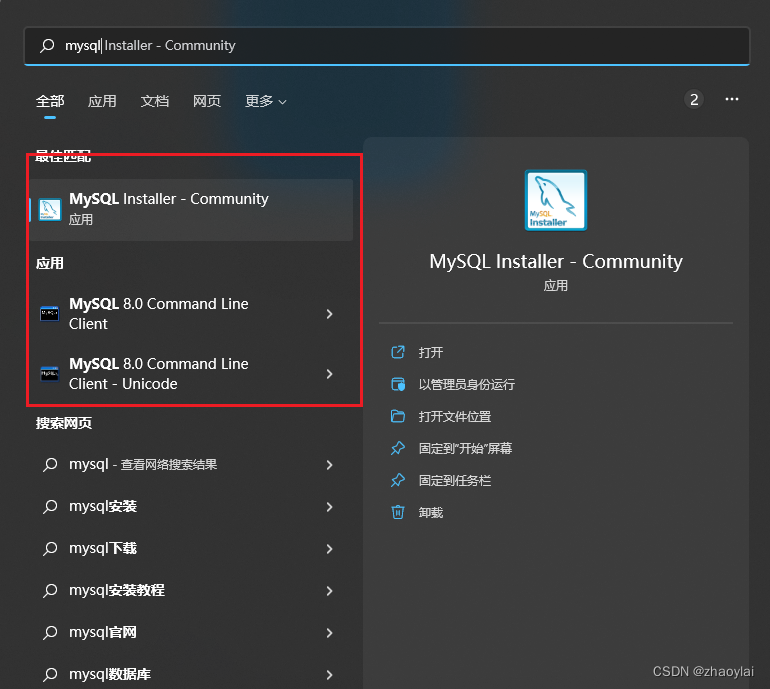Expand arrow for MySQL 8.0 Command Line Client
Screen dimensions: 770x689
click(330, 314)
